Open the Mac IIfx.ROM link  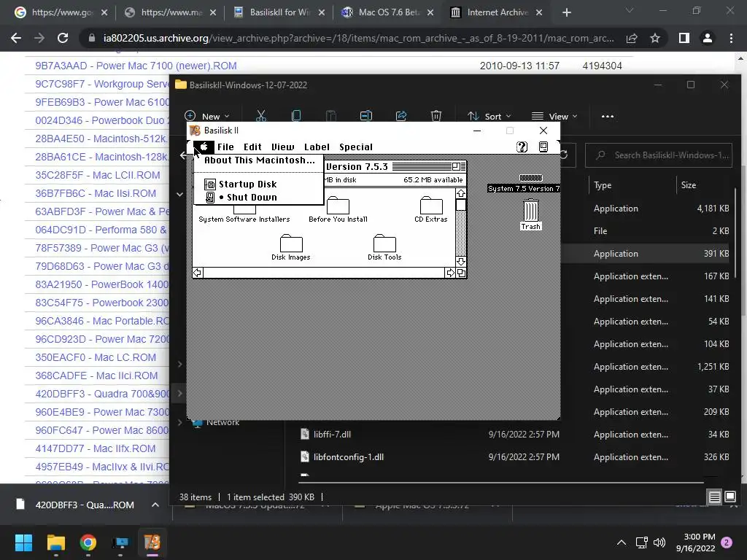click(x=96, y=448)
